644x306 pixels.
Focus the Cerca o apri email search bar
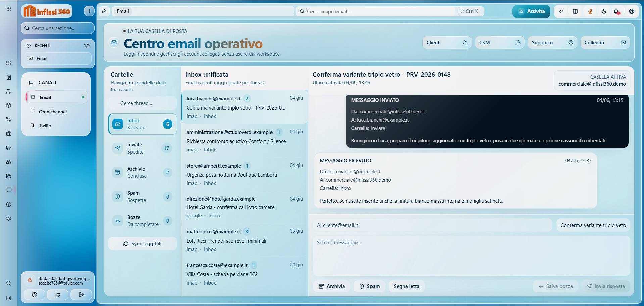pos(390,11)
